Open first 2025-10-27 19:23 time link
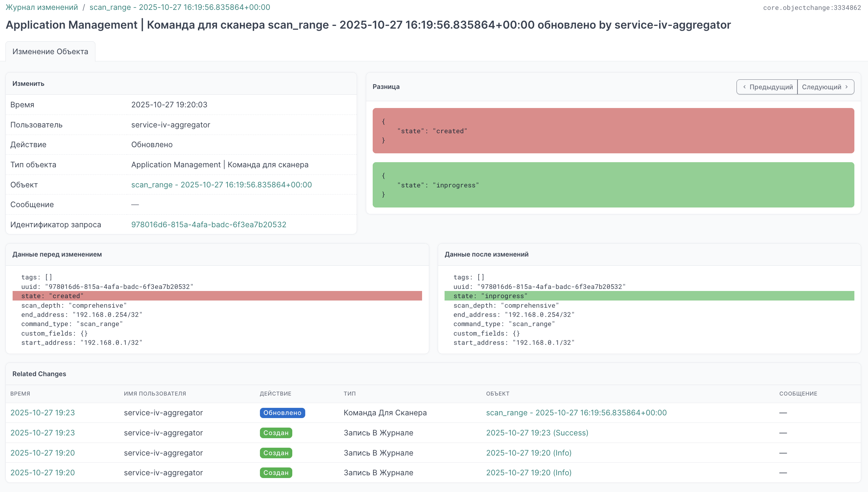 point(43,413)
